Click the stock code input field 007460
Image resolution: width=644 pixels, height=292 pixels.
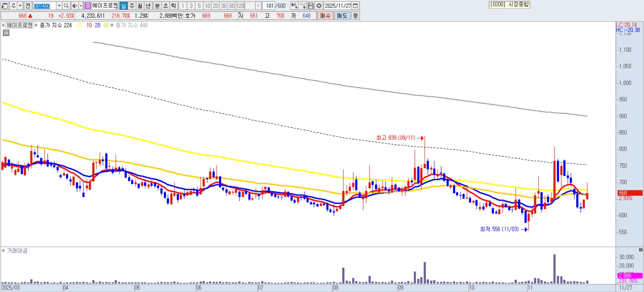click(x=44, y=6)
